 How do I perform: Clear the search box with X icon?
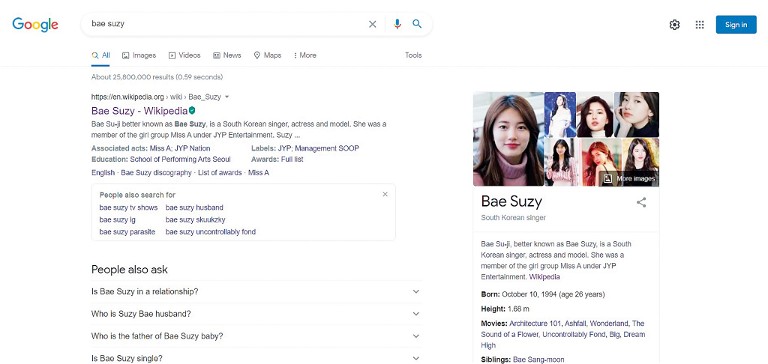pyautogui.click(x=372, y=24)
